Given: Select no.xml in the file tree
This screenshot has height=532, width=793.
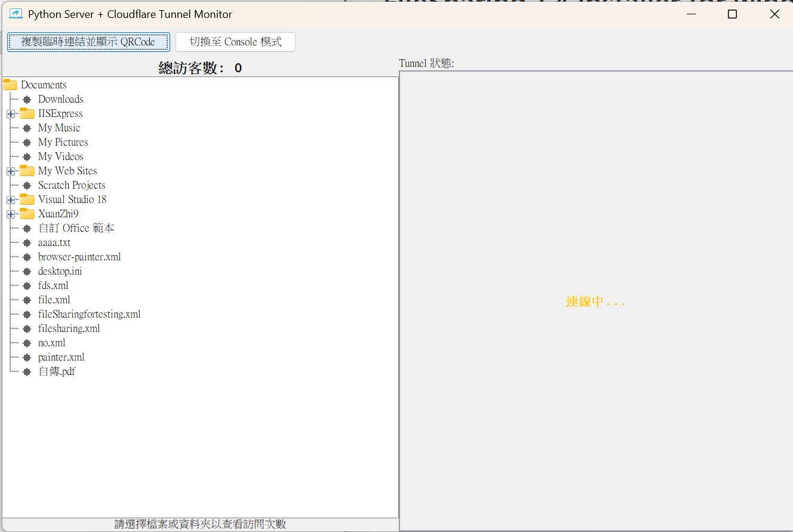Looking at the screenshot, I should 51,342.
